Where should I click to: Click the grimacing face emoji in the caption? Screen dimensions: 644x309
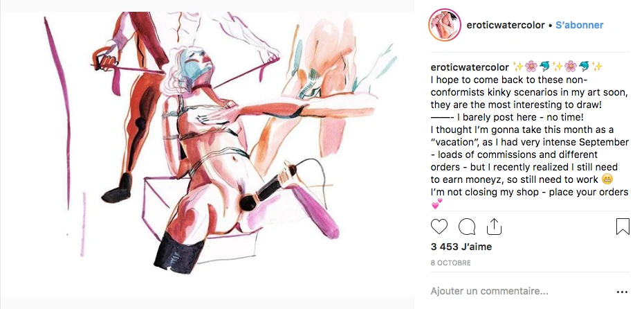coord(607,179)
